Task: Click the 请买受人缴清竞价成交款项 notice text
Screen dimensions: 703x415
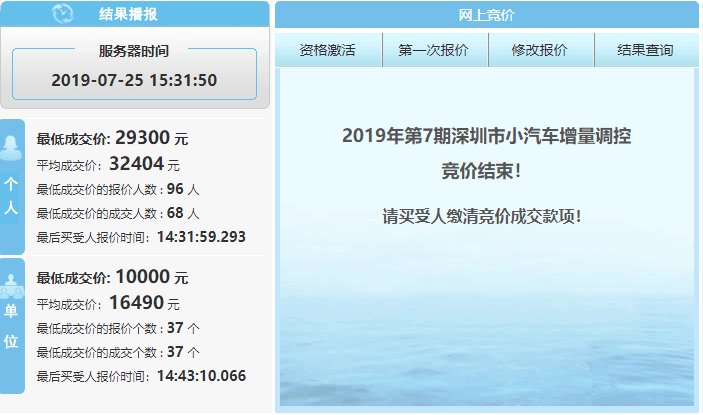Action: click(x=481, y=216)
